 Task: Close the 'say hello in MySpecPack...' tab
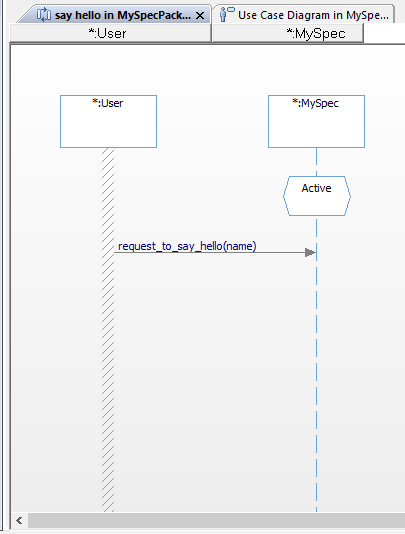[200, 16]
